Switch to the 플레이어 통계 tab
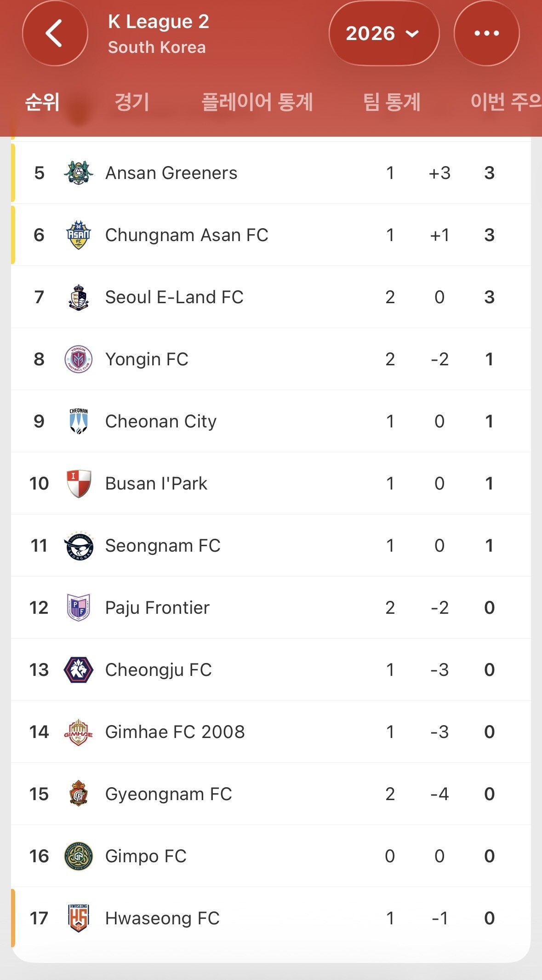The width and height of the screenshot is (542, 980). tap(257, 102)
